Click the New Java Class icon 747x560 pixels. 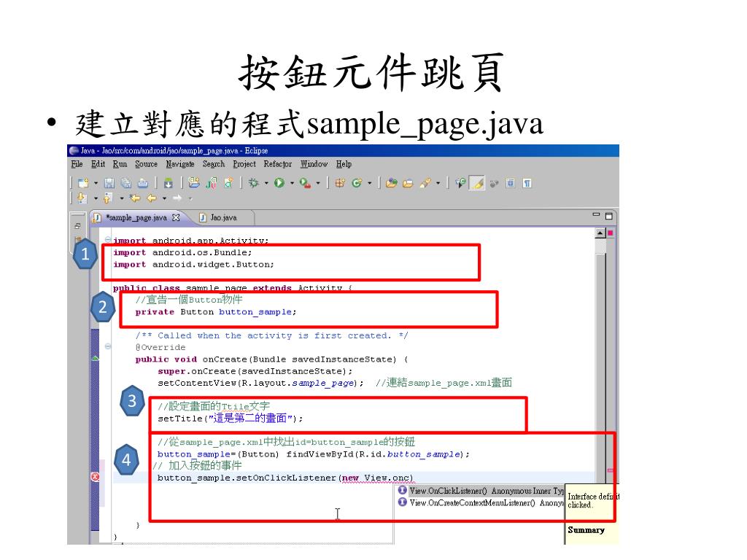pyautogui.click(x=357, y=183)
